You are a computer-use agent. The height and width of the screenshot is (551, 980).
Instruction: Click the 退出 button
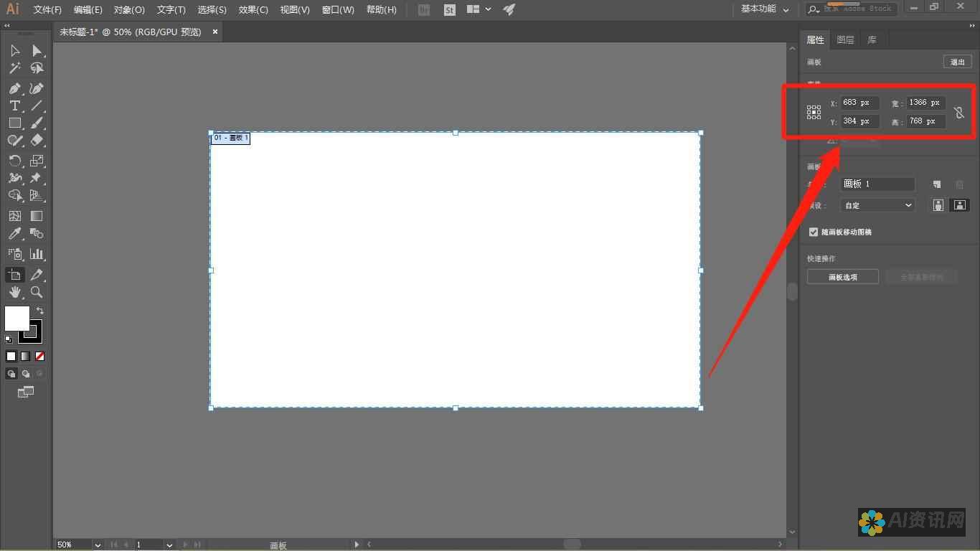coord(957,62)
